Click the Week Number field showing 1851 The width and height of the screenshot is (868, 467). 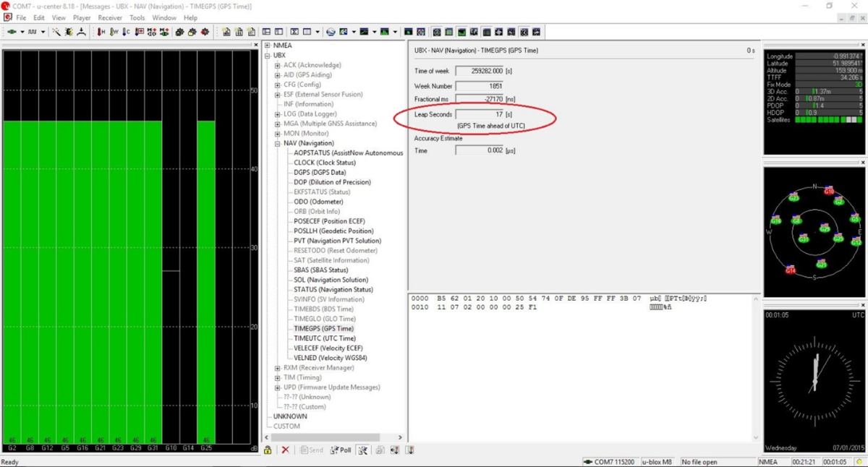point(480,86)
